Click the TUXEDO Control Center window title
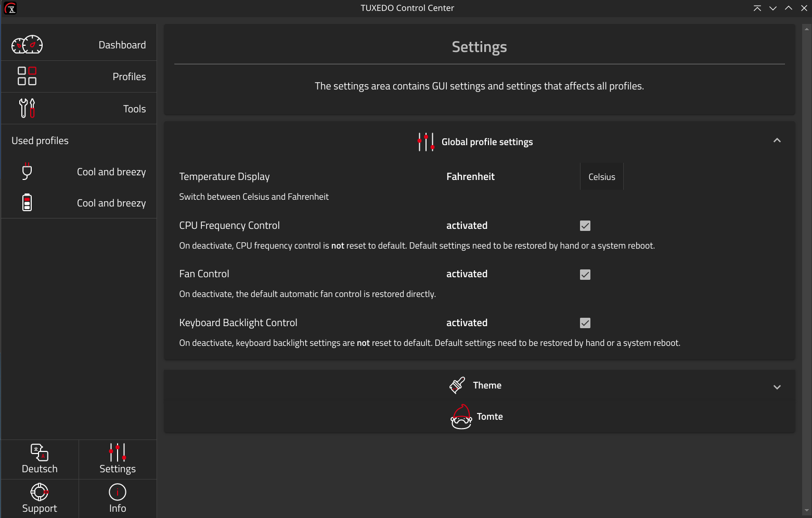The height and width of the screenshot is (518, 812). point(407,8)
